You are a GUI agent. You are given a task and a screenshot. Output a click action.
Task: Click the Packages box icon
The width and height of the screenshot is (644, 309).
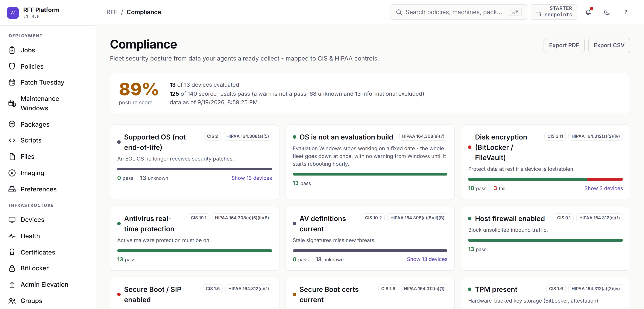coord(12,124)
